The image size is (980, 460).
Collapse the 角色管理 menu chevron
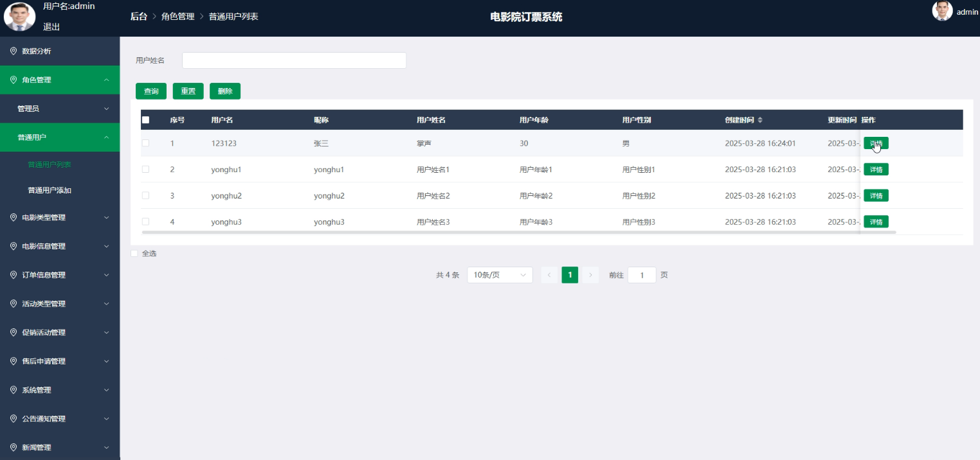pos(107,80)
